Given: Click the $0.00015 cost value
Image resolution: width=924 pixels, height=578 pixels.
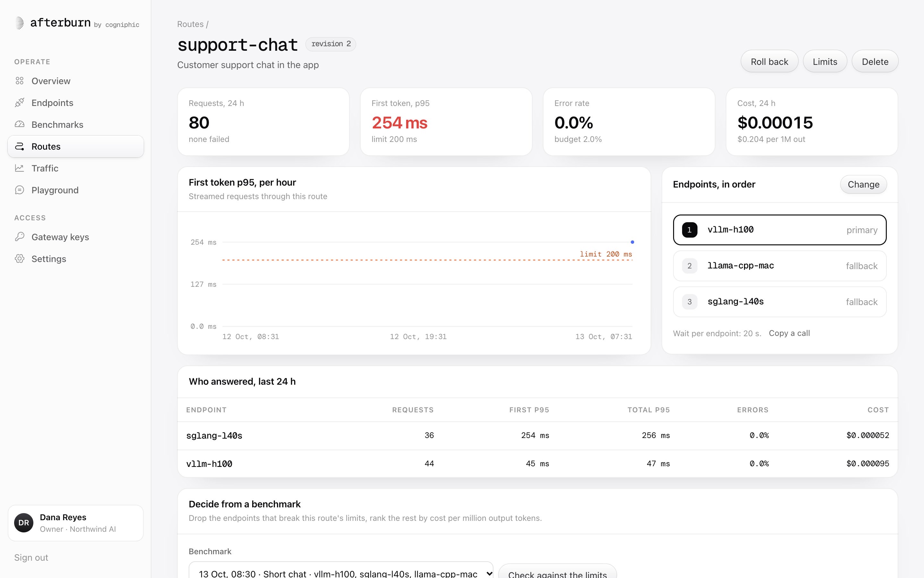Looking at the screenshot, I should tap(775, 123).
